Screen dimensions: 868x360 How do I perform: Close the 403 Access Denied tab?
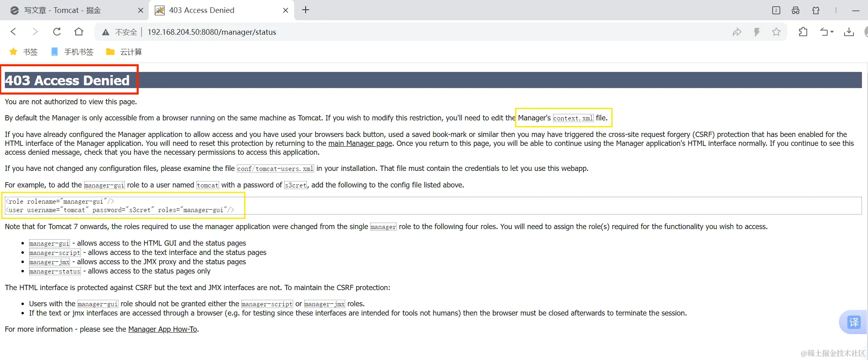point(285,11)
